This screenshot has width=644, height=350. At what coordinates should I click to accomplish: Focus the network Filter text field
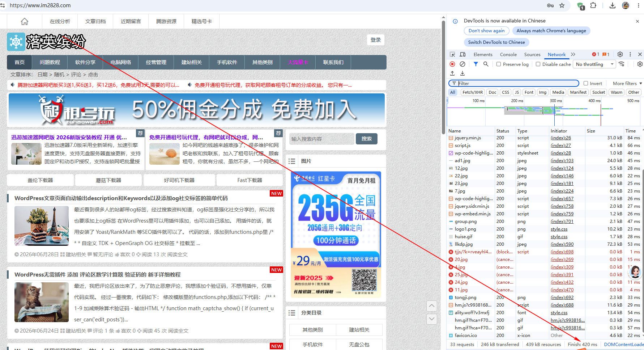tap(513, 83)
